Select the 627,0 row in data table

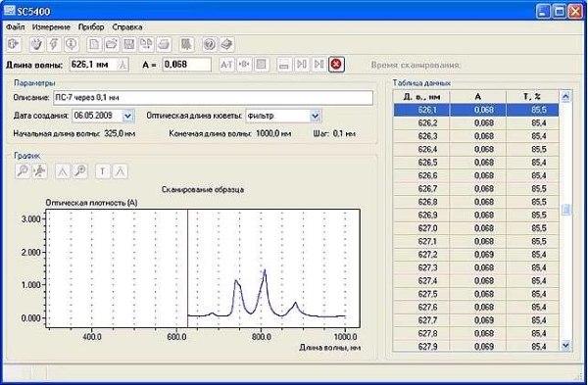click(x=476, y=228)
